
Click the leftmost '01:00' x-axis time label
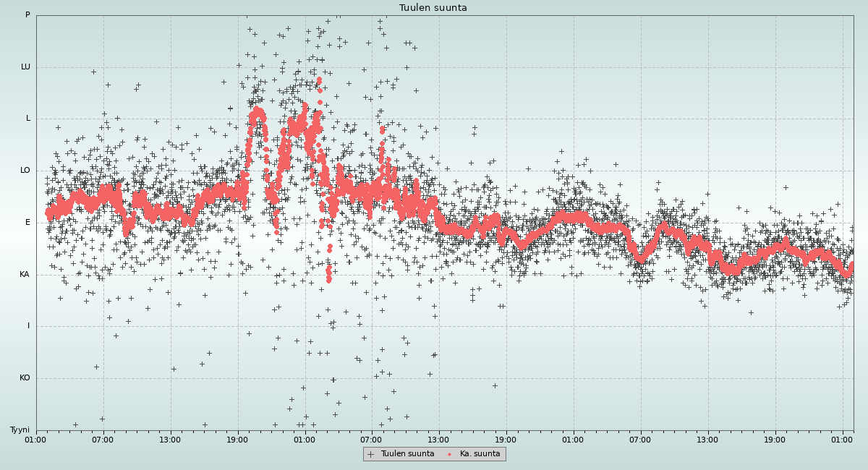point(36,440)
